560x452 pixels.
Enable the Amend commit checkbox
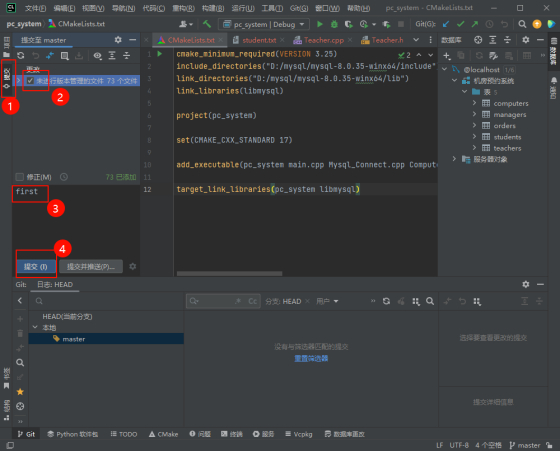click(x=20, y=177)
